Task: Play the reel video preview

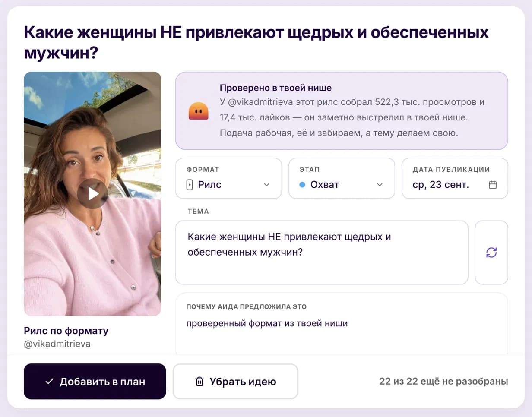Action: point(92,193)
